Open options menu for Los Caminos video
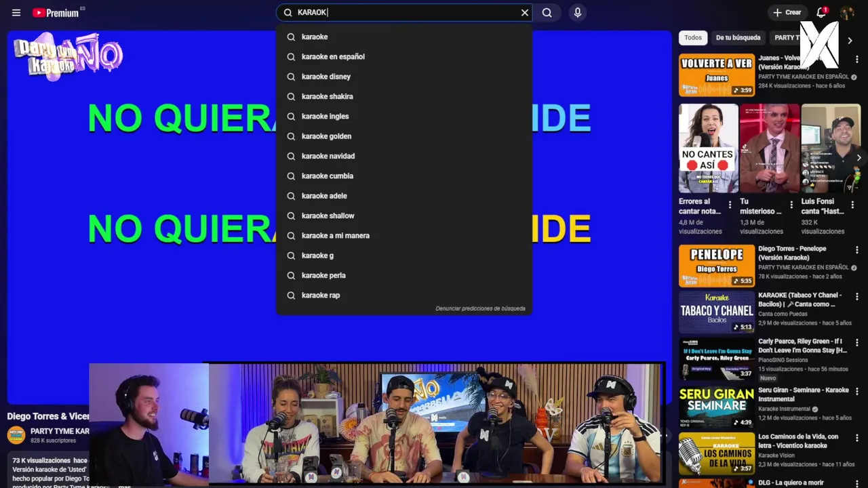 [856, 437]
